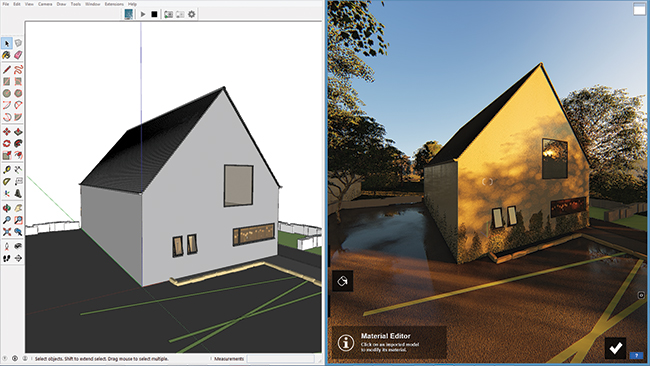
Task: Select the Pie arc tool
Action: 18,117
